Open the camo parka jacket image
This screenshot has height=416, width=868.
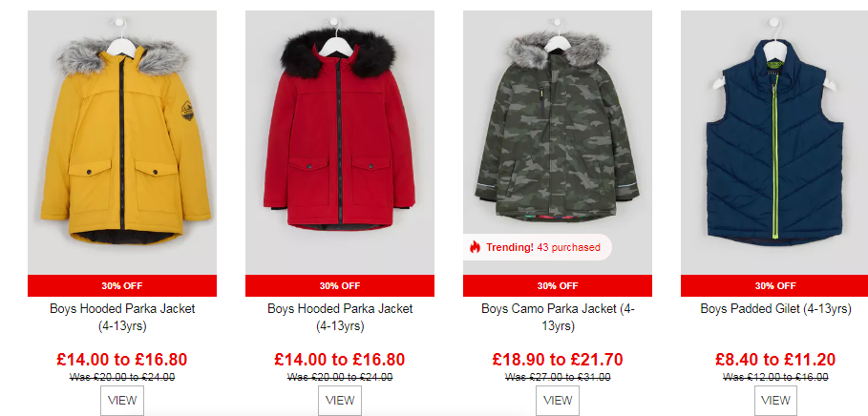[x=558, y=143]
